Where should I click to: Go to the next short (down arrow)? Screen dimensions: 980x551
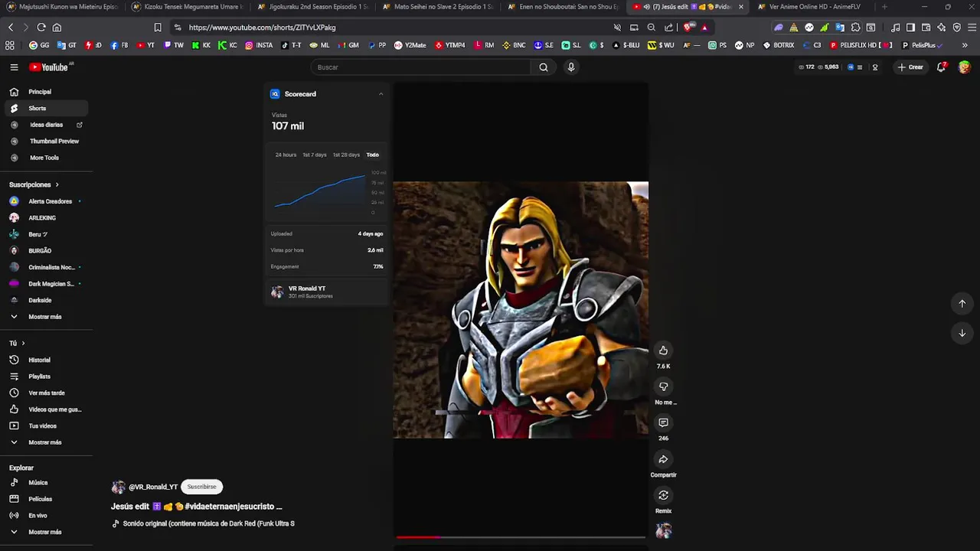pos(962,333)
